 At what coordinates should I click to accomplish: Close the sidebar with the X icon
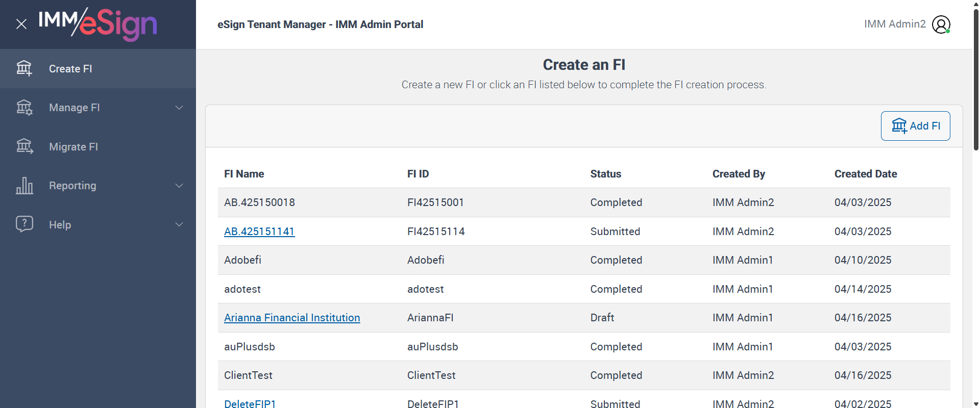pos(21,24)
